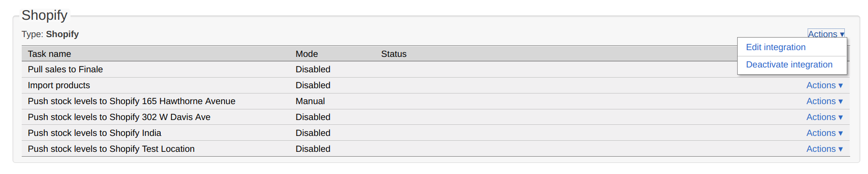Image resolution: width=868 pixels, height=174 pixels.
Task: Open Actions for 165 Hawthorne Avenue push task
Action: 825,101
